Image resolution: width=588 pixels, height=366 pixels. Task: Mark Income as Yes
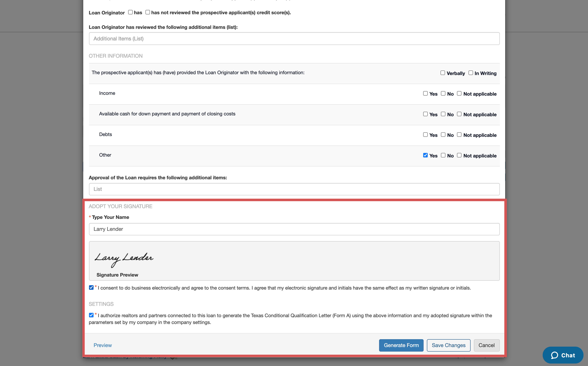click(425, 93)
